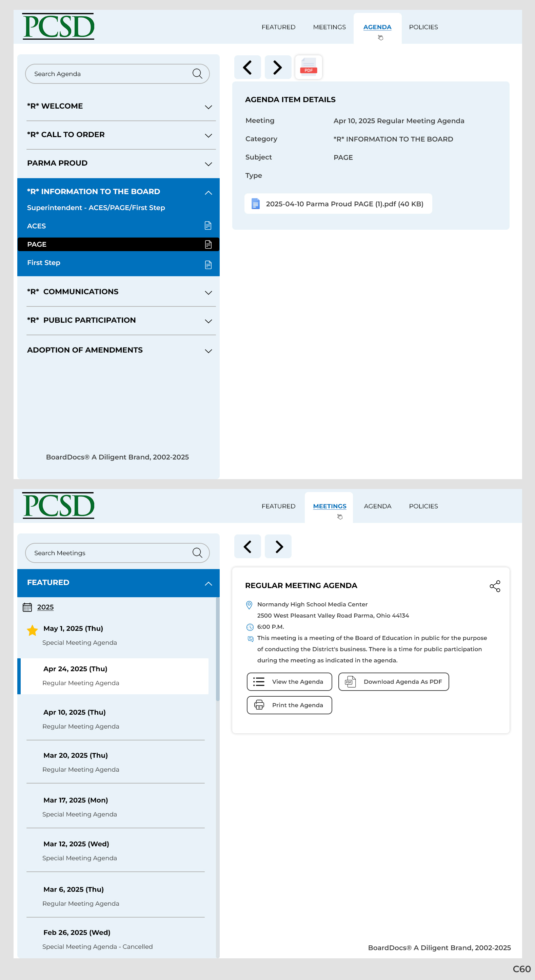Click the 2025 year link
Viewport: 535px width, 980px height.
[x=45, y=607]
